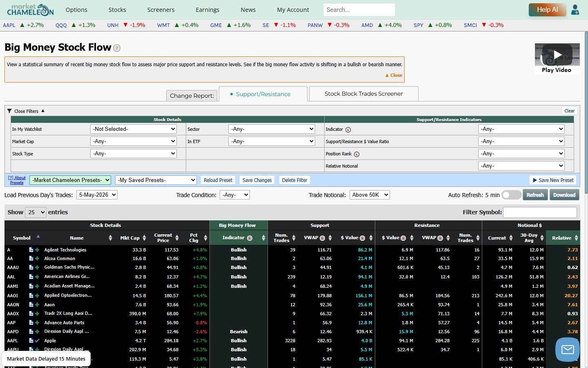Image resolution: width=588 pixels, height=368 pixels.
Task: Open the report icon for Alcoa Common
Action: [31, 258]
